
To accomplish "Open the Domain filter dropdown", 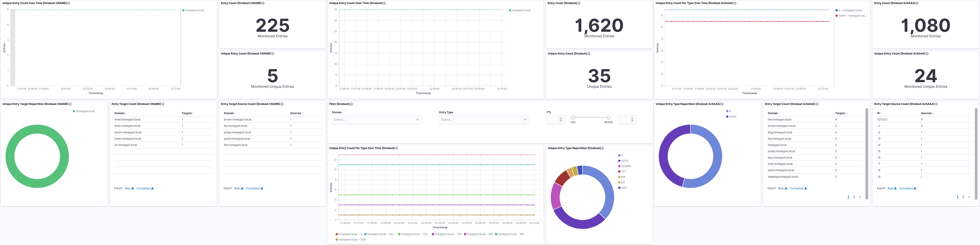I will [x=376, y=120].
